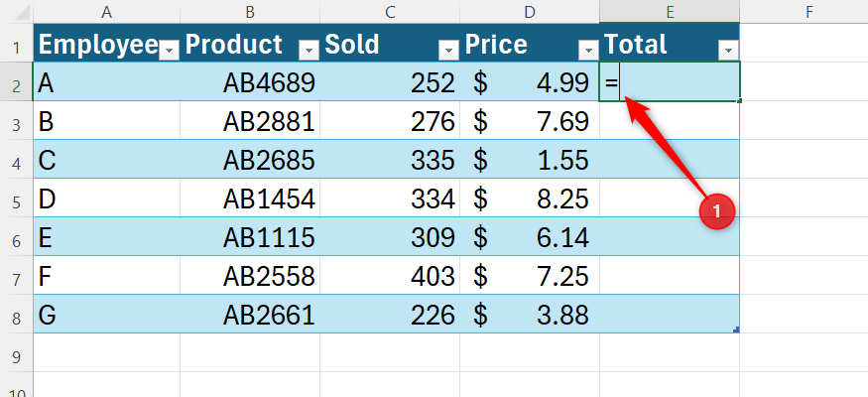Select sold value 334
Image resolution: width=868 pixels, height=397 pixels.
(x=390, y=198)
